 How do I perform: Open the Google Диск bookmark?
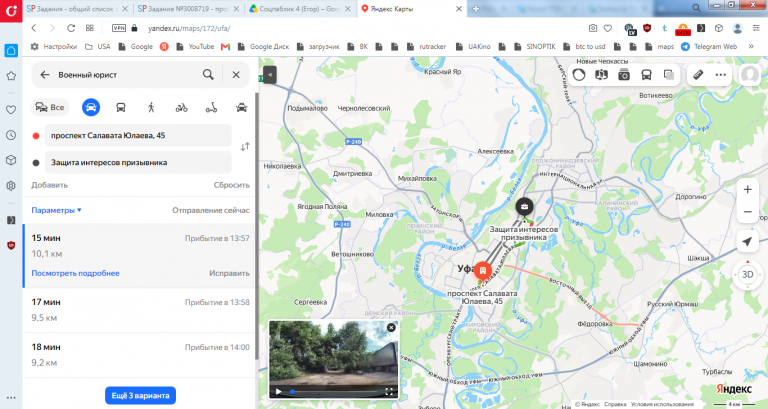click(x=264, y=47)
